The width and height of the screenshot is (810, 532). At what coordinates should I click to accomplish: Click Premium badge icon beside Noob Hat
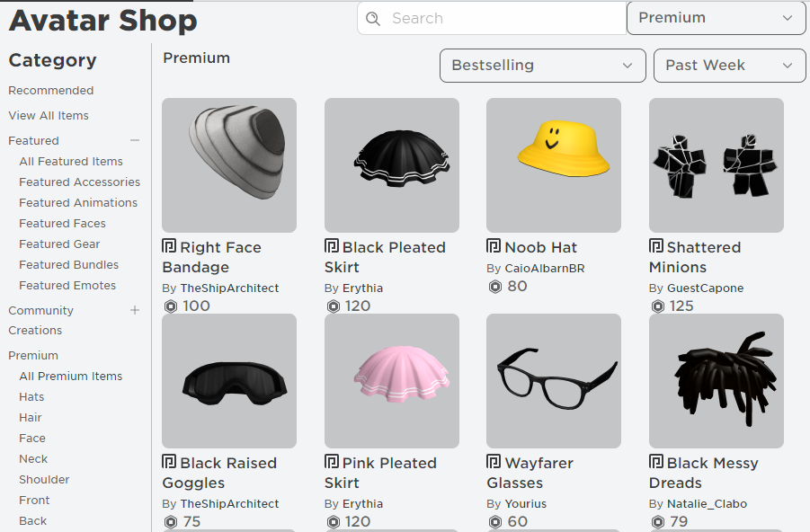(494, 246)
